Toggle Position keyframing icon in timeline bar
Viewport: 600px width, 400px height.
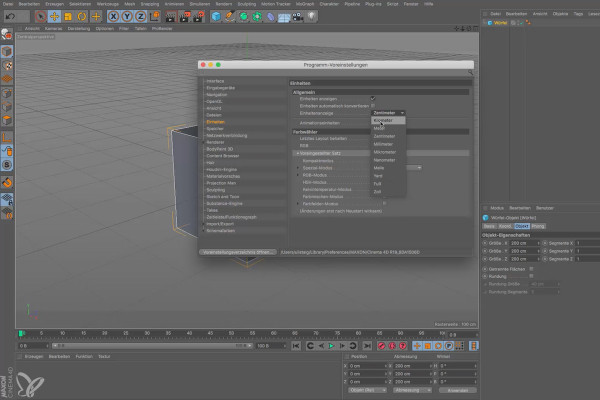(x=417, y=346)
